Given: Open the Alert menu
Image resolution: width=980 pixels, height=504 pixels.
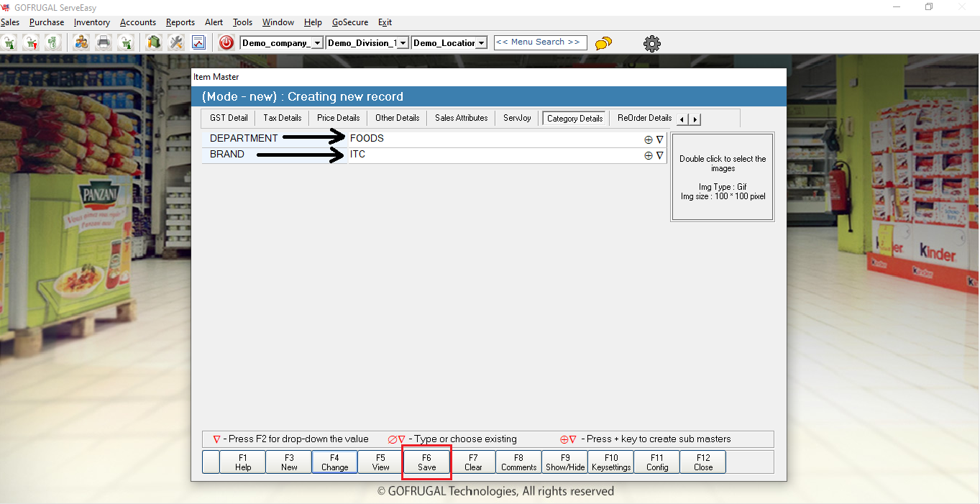Looking at the screenshot, I should pos(214,22).
